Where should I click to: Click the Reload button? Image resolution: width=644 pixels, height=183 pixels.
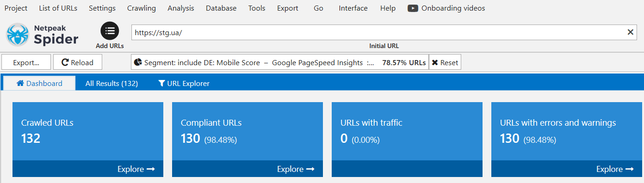(x=78, y=62)
